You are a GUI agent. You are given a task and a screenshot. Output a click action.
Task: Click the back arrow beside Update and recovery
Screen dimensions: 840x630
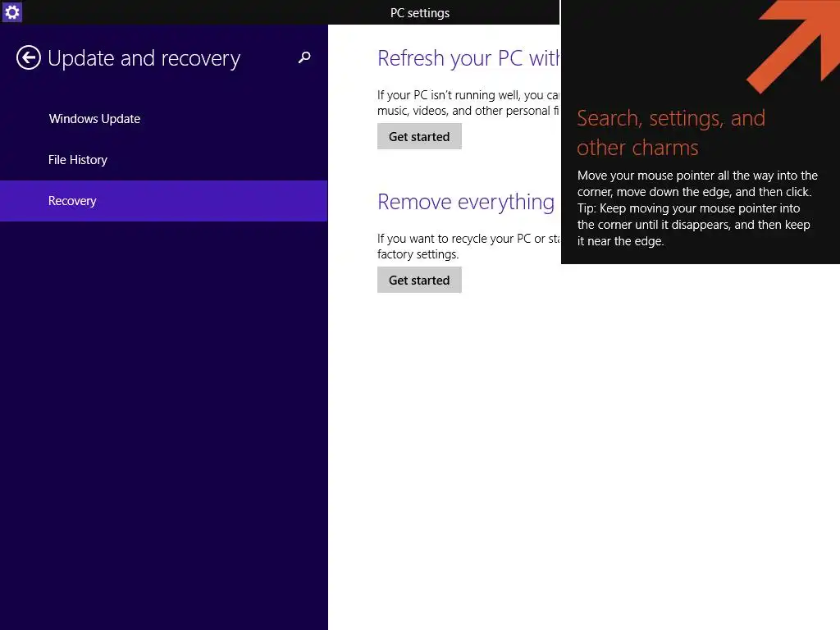click(x=29, y=58)
